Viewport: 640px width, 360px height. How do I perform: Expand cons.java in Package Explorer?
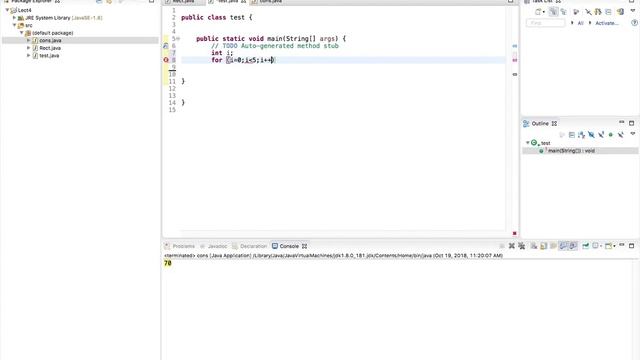tap(29, 40)
